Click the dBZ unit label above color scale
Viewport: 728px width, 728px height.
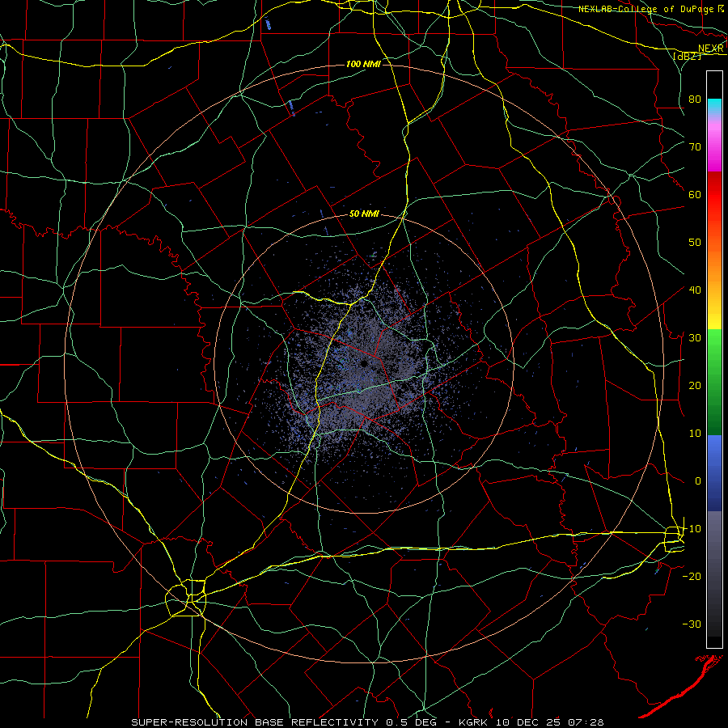pos(687,56)
